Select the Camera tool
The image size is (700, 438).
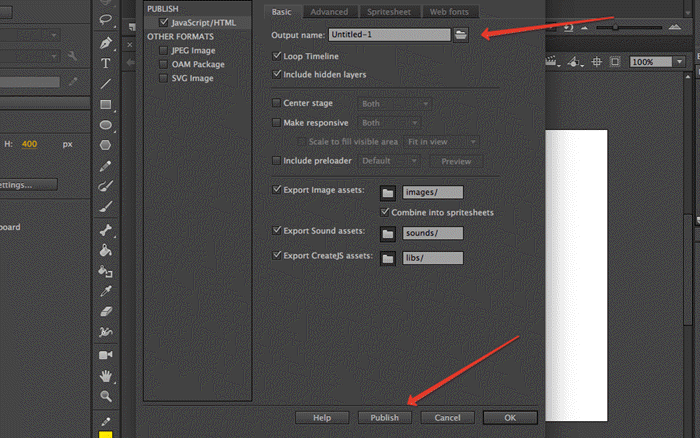pyautogui.click(x=105, y=354)
